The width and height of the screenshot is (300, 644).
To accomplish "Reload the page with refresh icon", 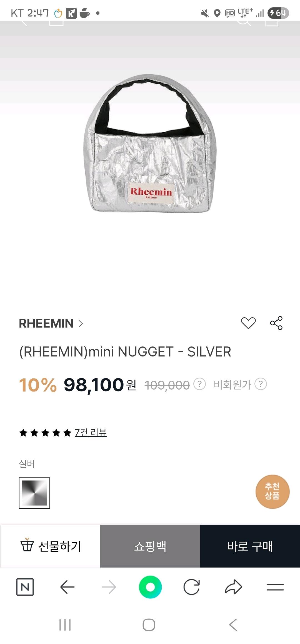I will click(x=192, y=587).
